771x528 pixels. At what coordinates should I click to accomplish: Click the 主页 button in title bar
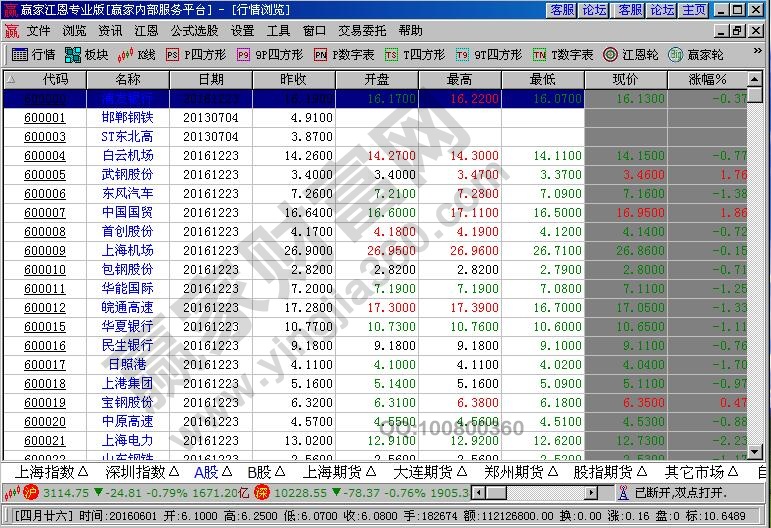(x=692, y=10)
